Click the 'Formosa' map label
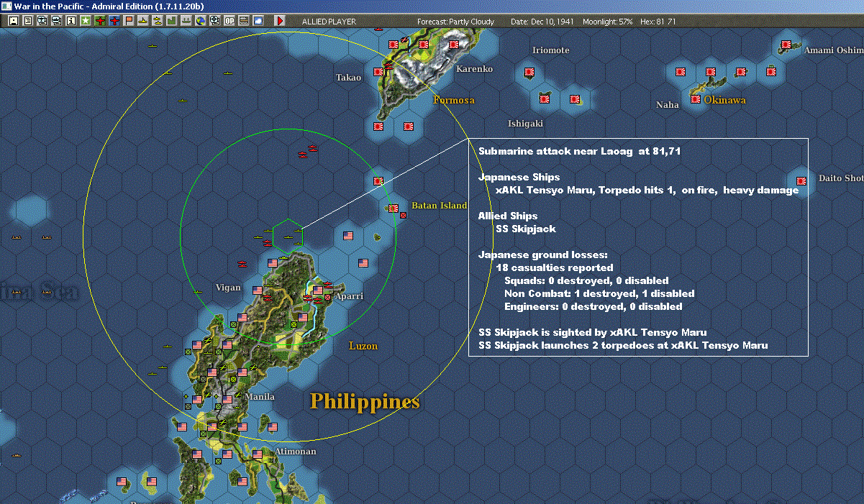This screenshot has height=504, width=864. coord(454,100)
